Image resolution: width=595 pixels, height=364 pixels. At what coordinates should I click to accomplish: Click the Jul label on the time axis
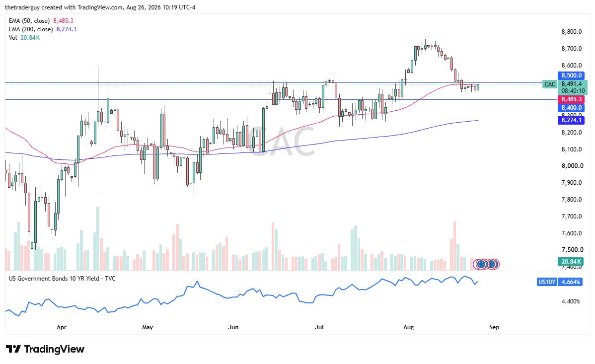319,327
